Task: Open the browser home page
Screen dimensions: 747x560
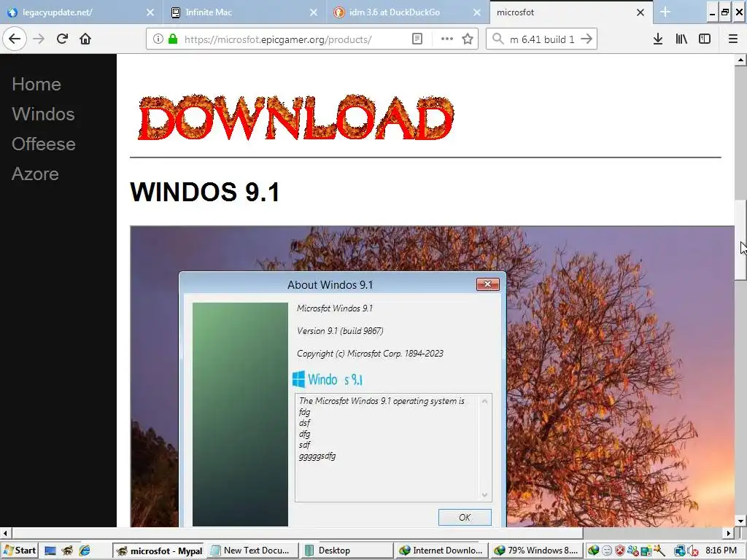Action: (85, 39)
